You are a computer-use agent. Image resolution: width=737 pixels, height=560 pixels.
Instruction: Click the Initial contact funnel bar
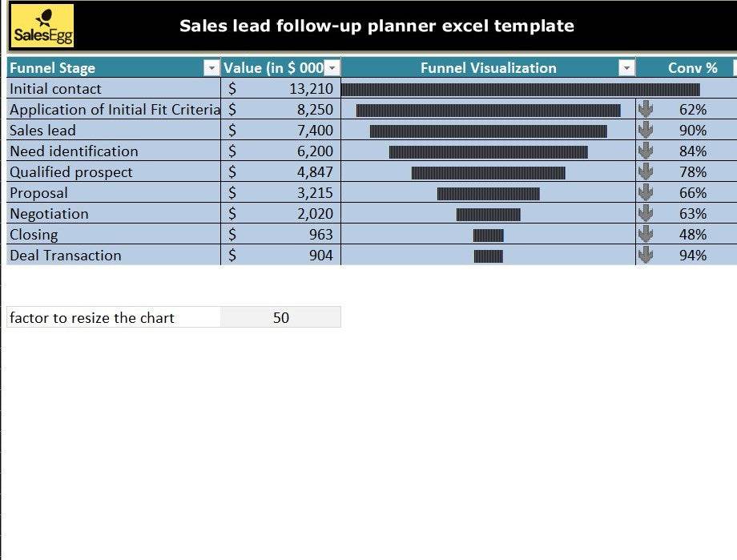point(520,89)
